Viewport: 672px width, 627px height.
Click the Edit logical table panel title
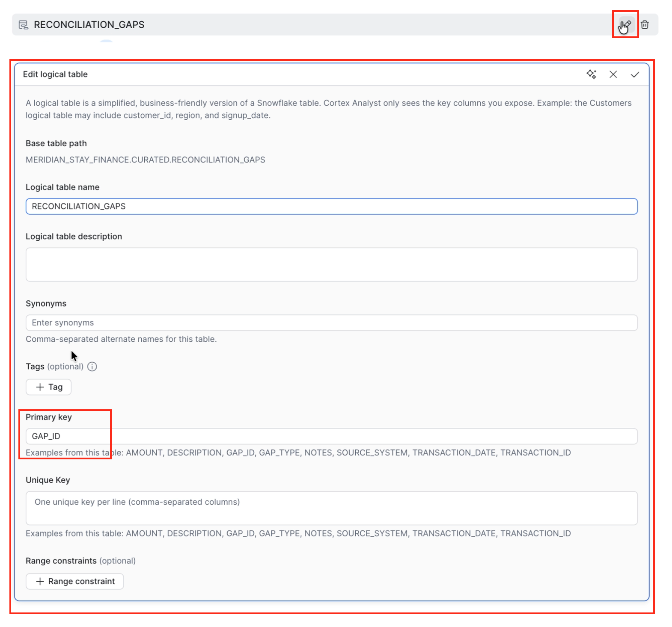(x=55, y=74)
